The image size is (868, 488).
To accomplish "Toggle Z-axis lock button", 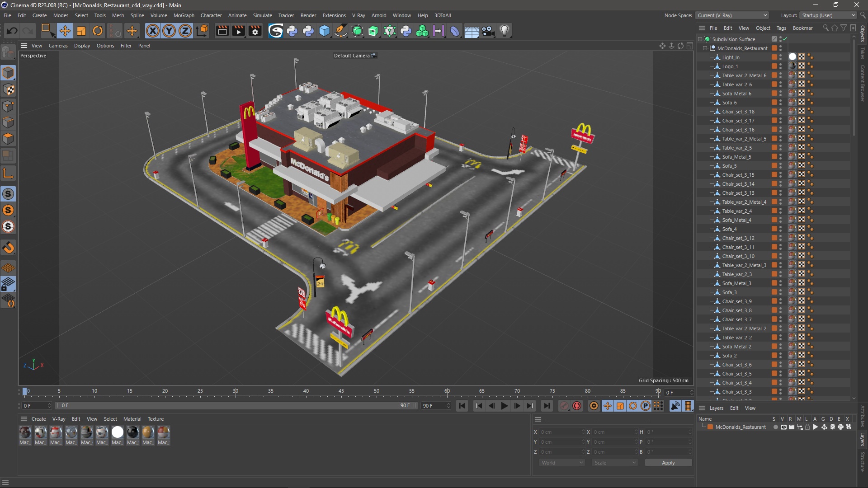I will point(185,31).
